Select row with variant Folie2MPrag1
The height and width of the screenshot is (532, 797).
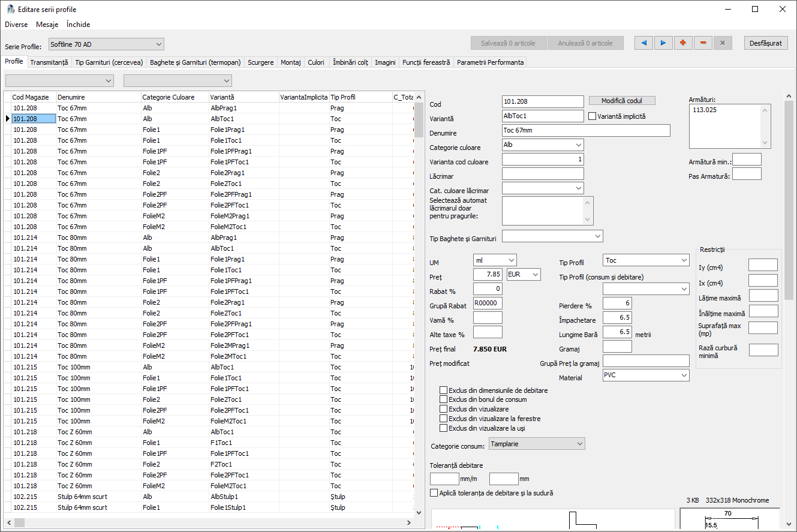pos(209,345)
